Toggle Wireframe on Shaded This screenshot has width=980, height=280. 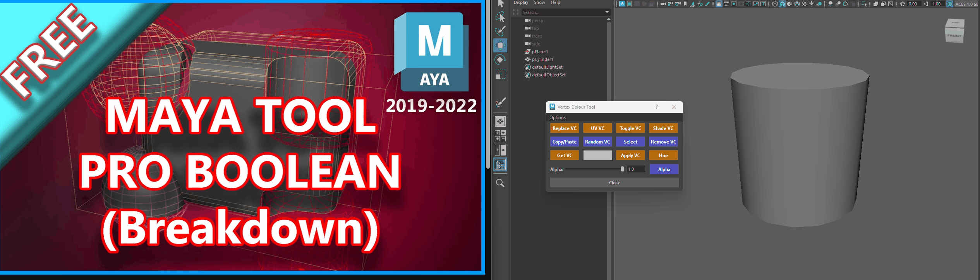click(x=797, y=4)
